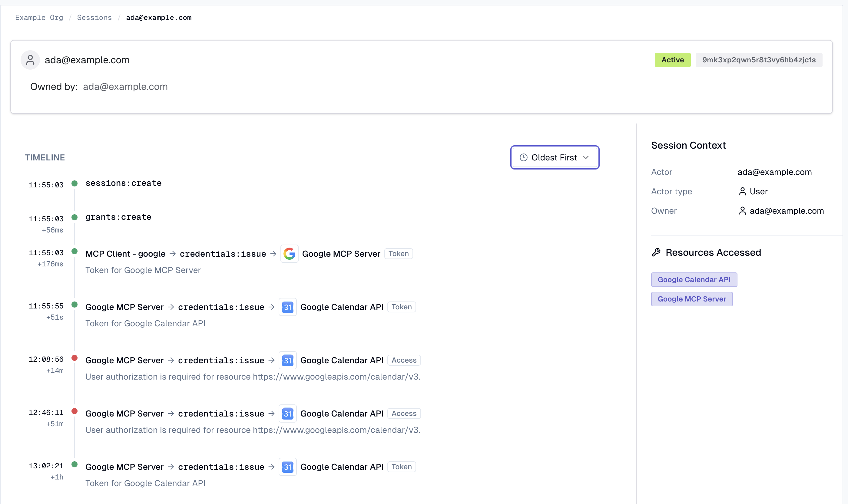Click the Token badge on the 11:55:55 event
The width and height of the screenshot is (848, 504).
click(402, 307)
